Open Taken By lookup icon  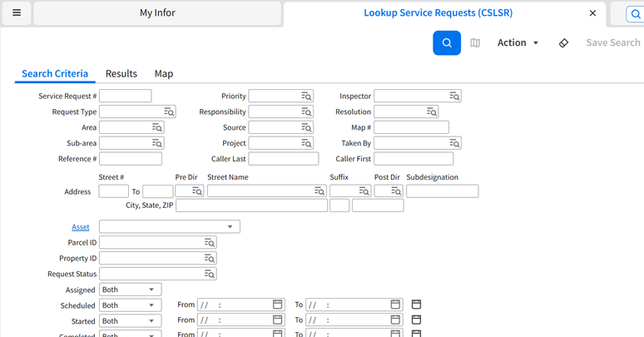pyautogui.click(x=454, y=143)
